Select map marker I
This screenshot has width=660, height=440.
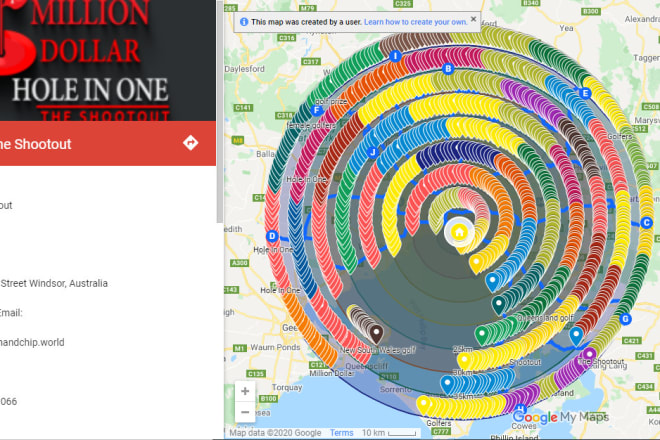pyautogui.click(x=395, y=56)
